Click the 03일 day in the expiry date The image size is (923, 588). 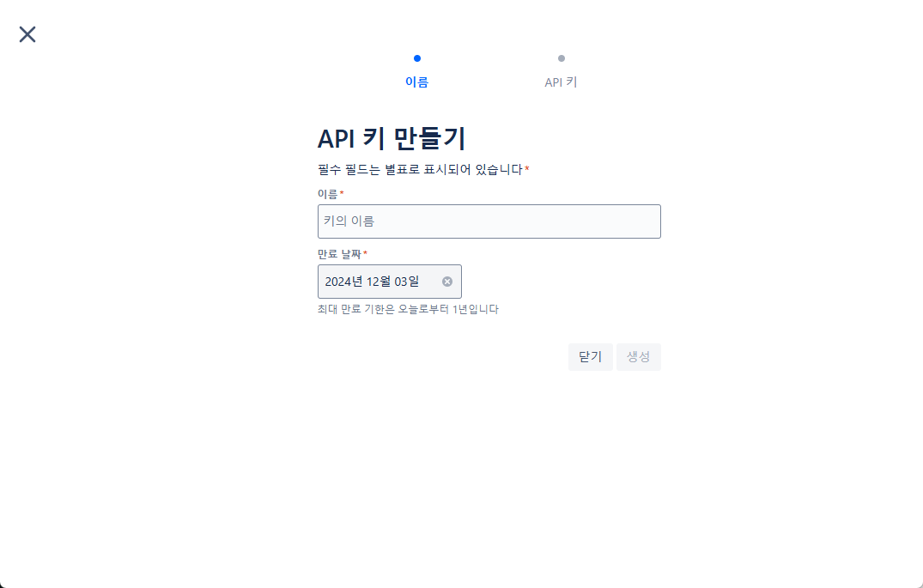(405, 282)
